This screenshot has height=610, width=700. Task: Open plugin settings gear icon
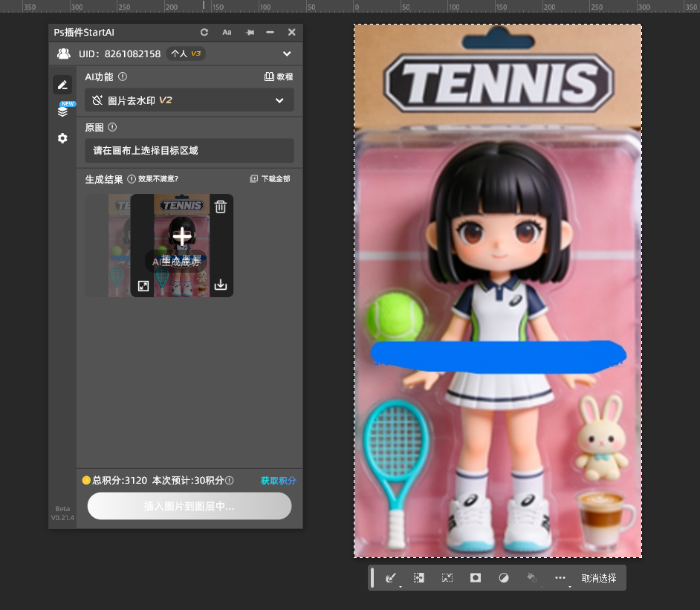pos(62,138)
